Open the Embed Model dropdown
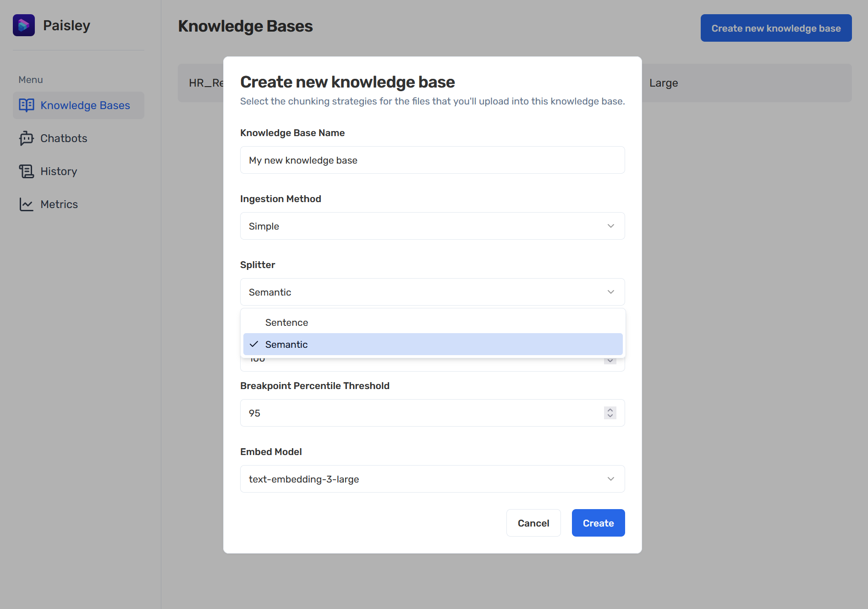Image resolution: width=868 pixels, height=609 pixels. [432, 479]
